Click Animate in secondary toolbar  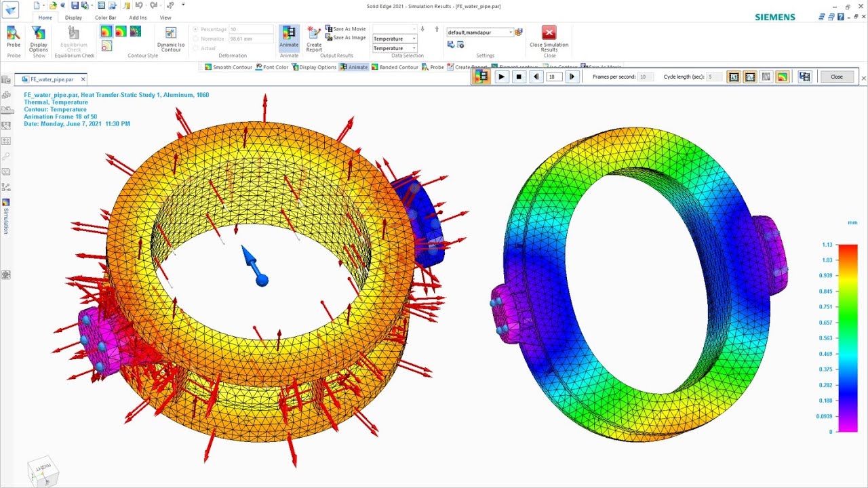point(354,67)
